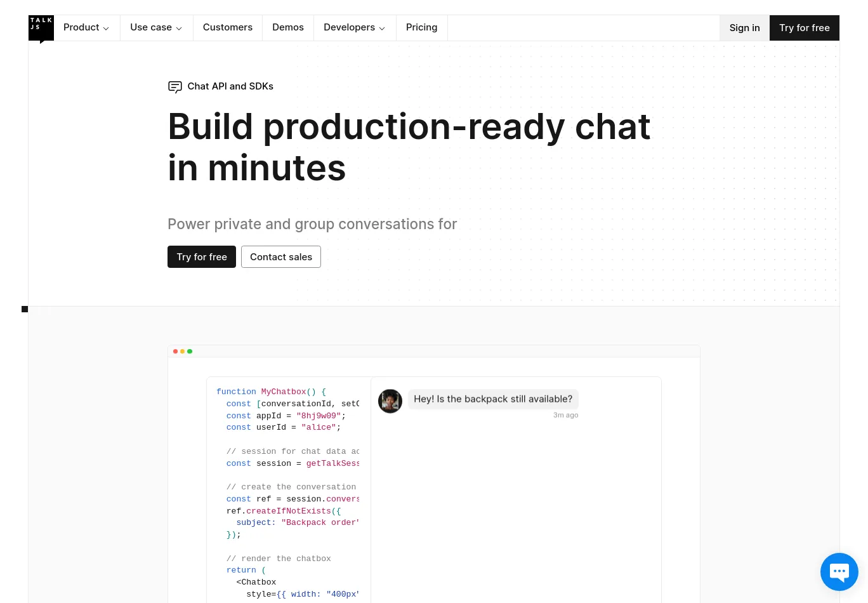Click the Contact sales button

[281, 257]
